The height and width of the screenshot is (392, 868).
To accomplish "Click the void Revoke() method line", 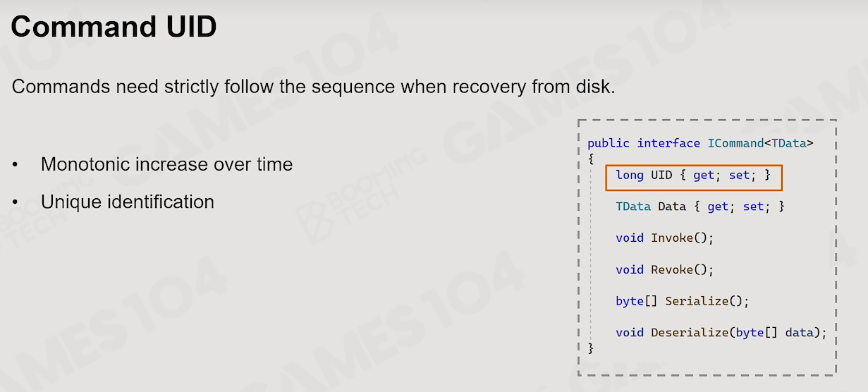I will [664, 269].
